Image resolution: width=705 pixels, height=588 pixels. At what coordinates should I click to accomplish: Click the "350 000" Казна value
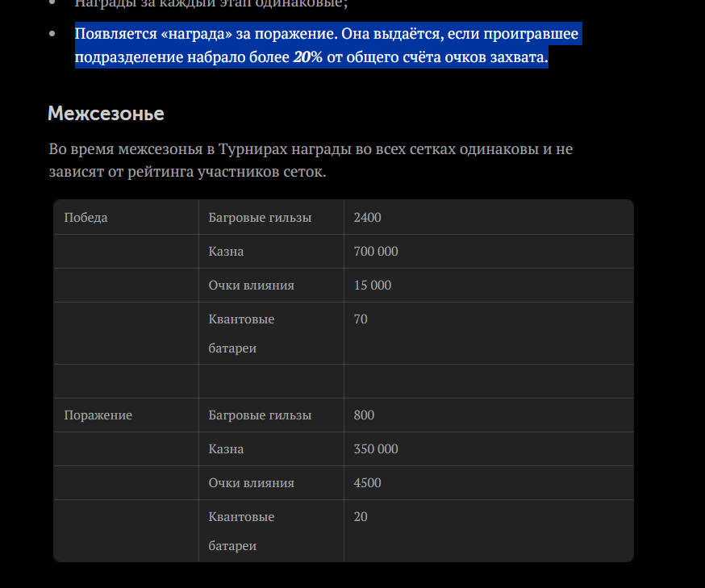[x=376, y=449]
